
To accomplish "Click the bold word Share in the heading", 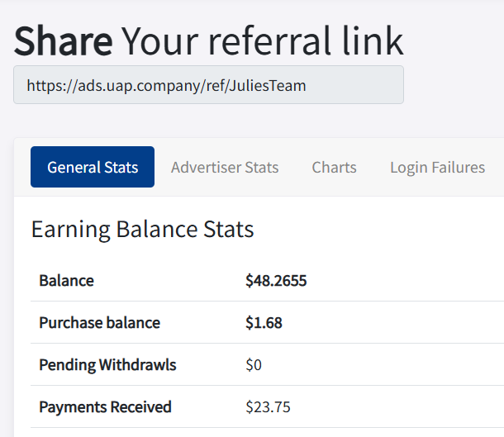I will click(x=63, y=39).
